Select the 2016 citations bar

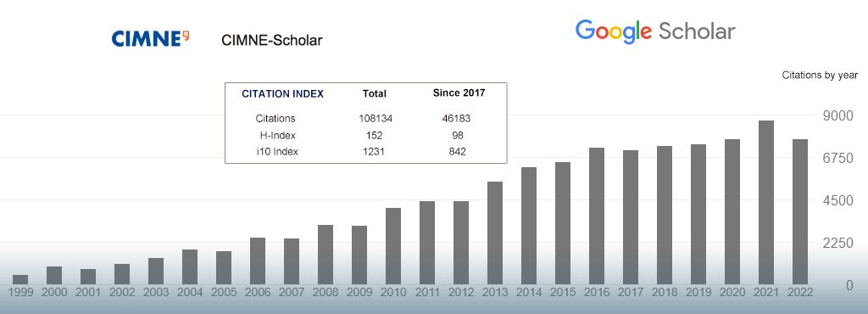596,216
